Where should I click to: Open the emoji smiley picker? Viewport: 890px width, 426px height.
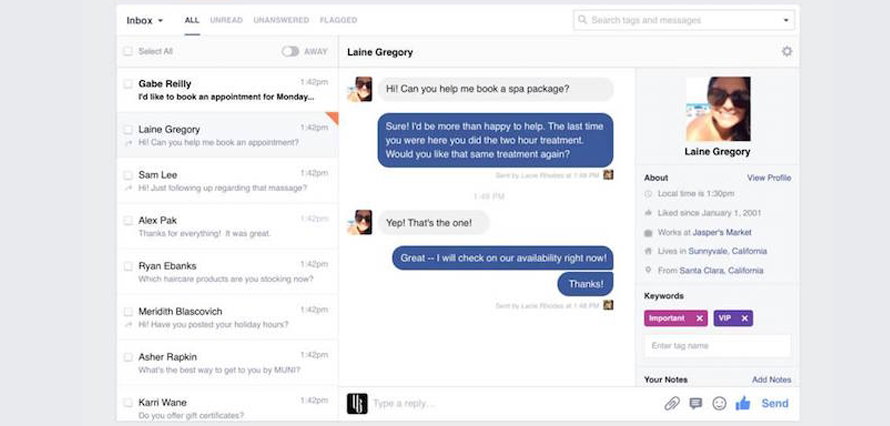719,403
